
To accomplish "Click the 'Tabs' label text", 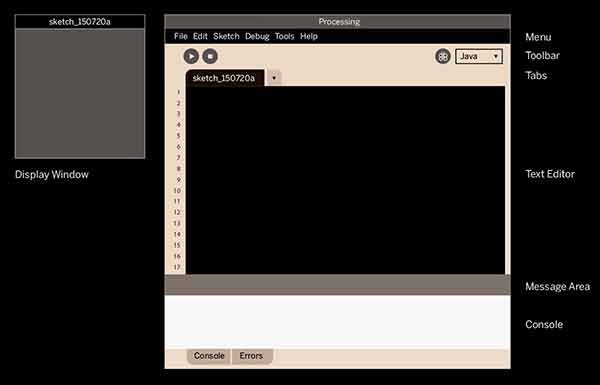I will point(536,75).
